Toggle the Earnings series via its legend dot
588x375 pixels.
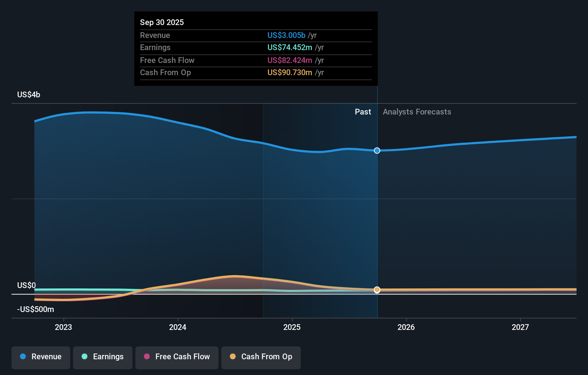click(84, 357)
